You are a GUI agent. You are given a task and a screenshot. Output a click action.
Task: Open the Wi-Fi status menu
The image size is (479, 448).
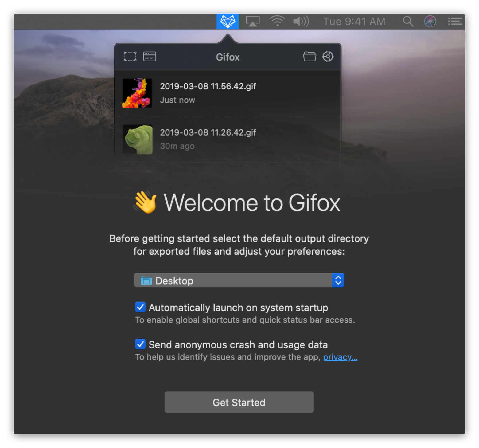[277, 21]
